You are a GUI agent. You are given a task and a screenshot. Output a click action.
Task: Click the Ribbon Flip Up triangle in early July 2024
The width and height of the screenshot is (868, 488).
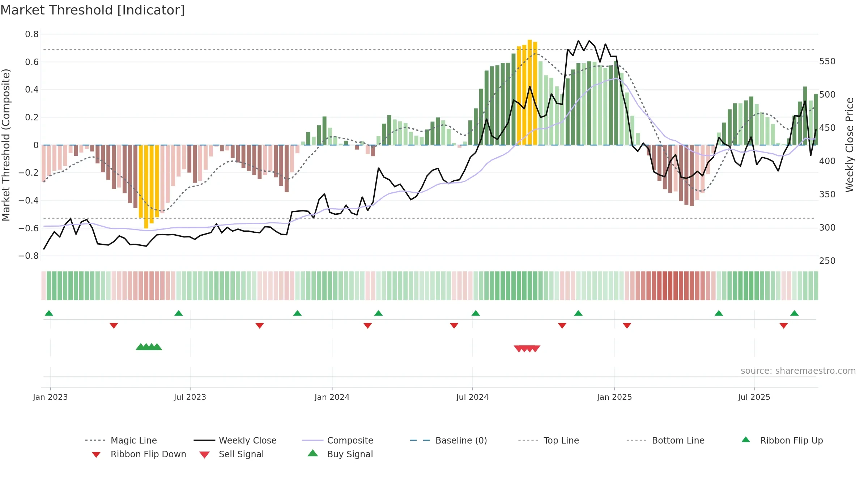tap(476, 313)
